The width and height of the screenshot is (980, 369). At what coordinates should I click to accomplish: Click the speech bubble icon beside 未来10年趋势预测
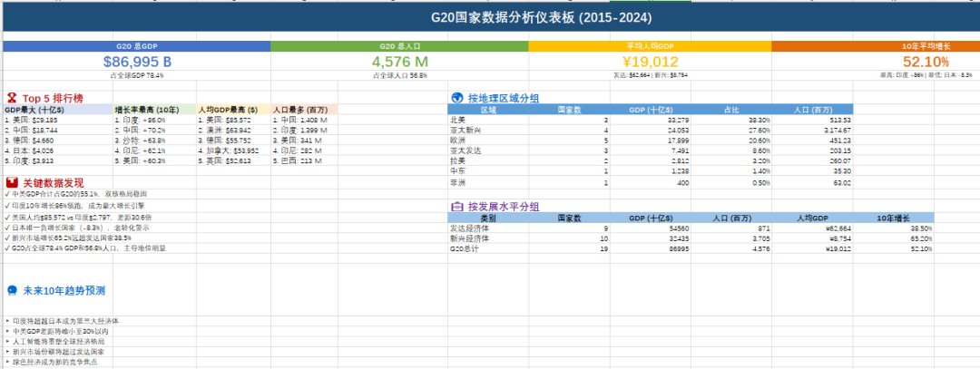(12, 290)
